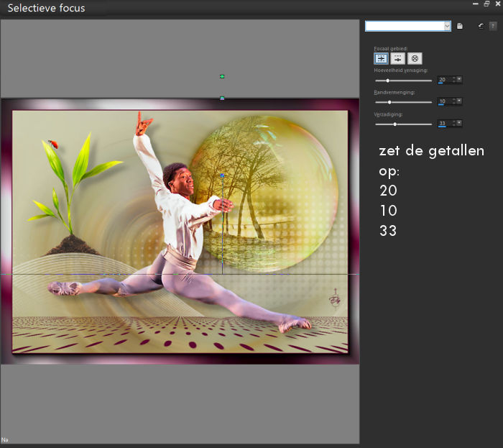Click the blur amount value field showing 20
This screenshot has height=448, width=503.
click(x=445, y=80)
